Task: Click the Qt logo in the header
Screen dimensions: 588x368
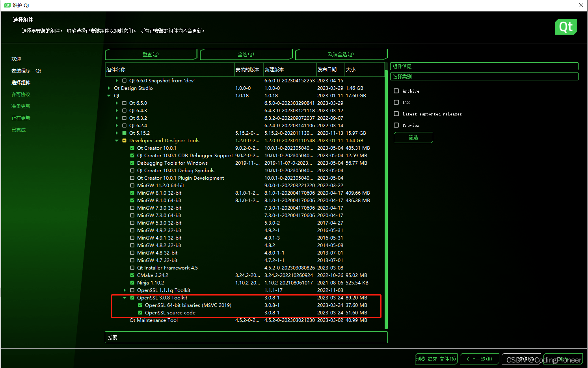Action: pyautogui.click(x=566, y=27)
